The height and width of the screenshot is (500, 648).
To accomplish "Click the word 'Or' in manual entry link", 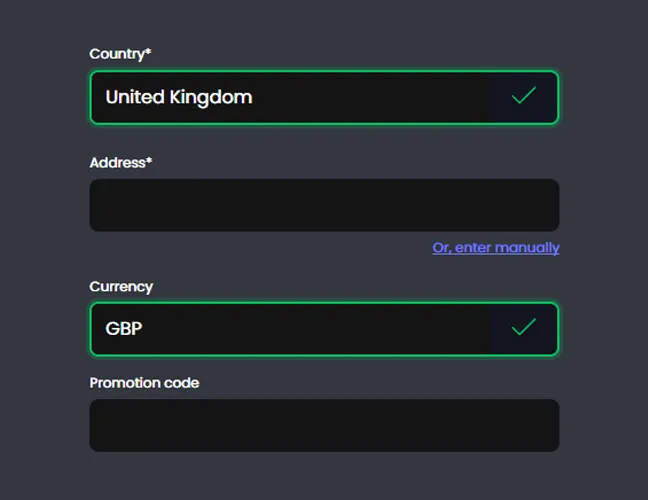I will [441, 247].
